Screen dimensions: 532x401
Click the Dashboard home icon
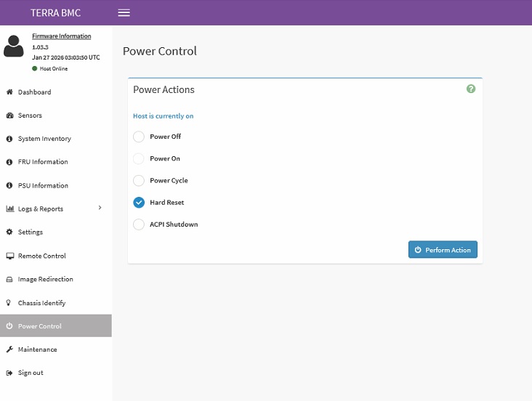click(9, 92)
